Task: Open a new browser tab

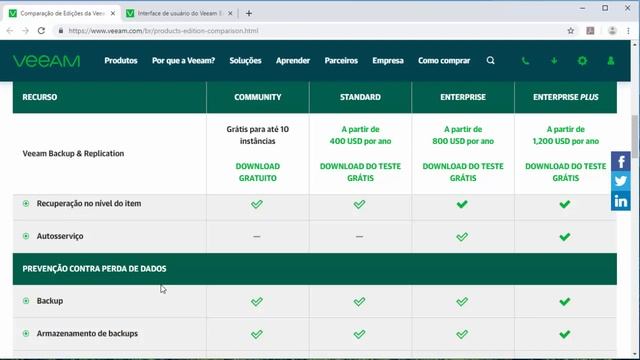Action: click(249, 13)
